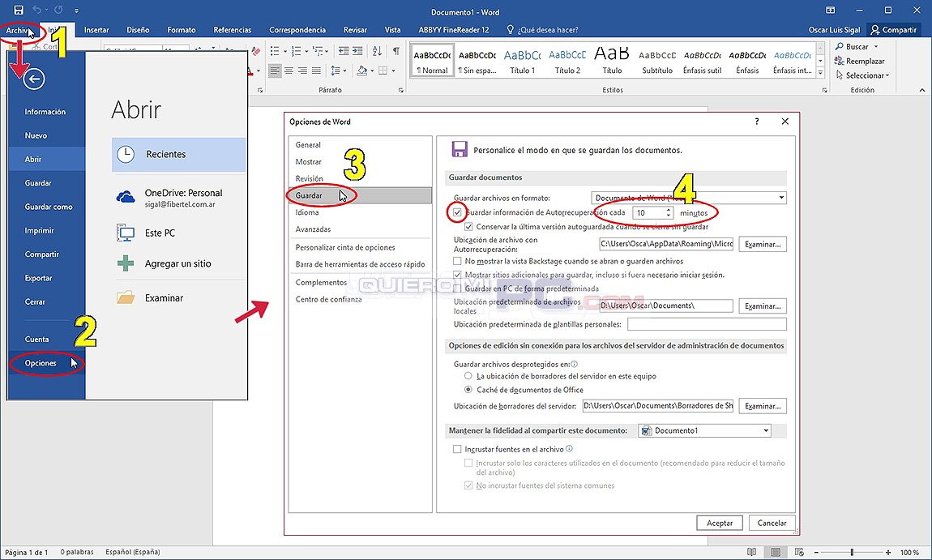Click the default local file location field

[x=665, y=306]
